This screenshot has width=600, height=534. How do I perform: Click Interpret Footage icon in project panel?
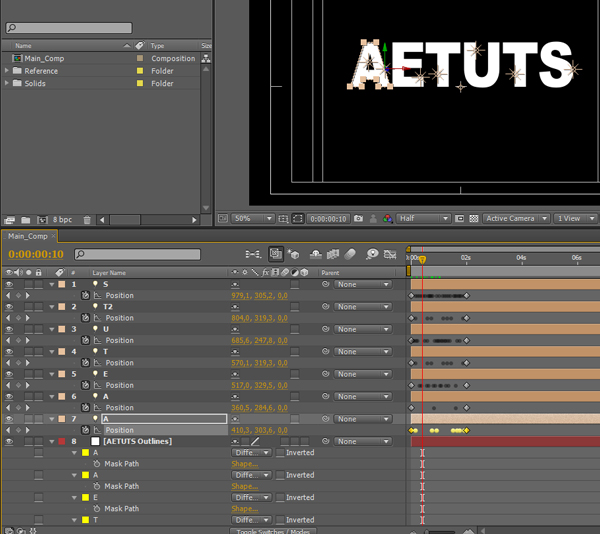10,220
